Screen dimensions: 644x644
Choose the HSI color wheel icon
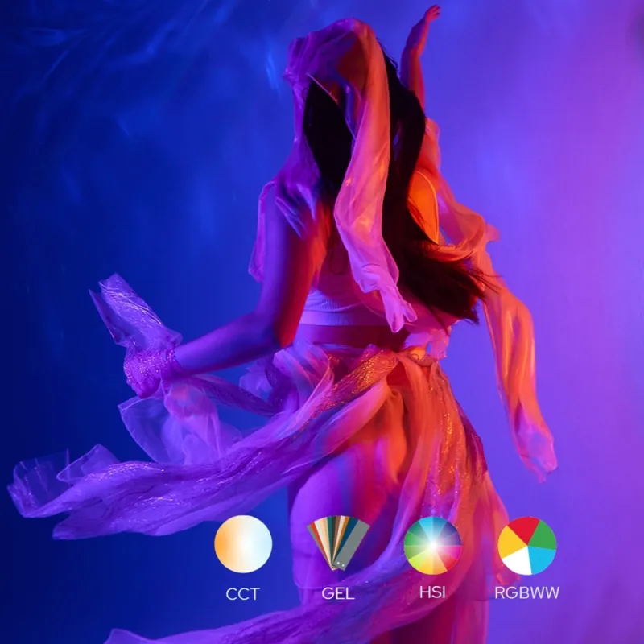click(432, 545)
